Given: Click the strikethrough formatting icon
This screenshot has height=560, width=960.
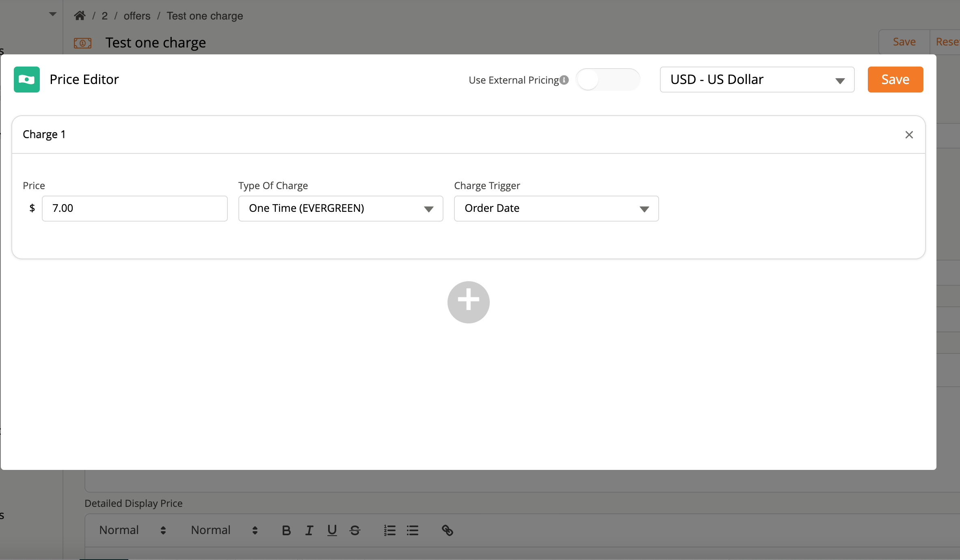Looking at the screenshot, I should (355, 530).
